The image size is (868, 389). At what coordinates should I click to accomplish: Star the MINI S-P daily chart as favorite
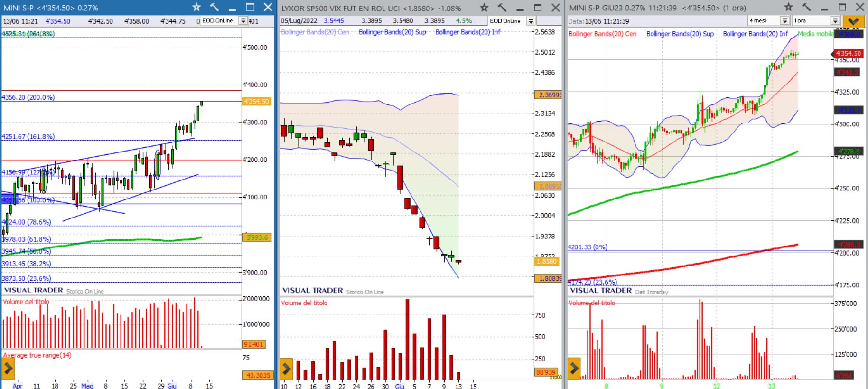point(196,7)
